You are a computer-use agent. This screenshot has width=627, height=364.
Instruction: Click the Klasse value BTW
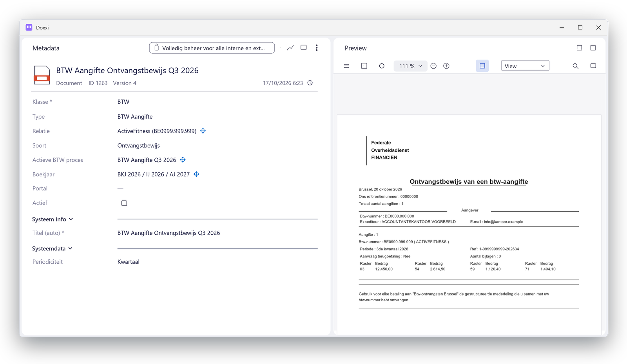click(123, 102)
